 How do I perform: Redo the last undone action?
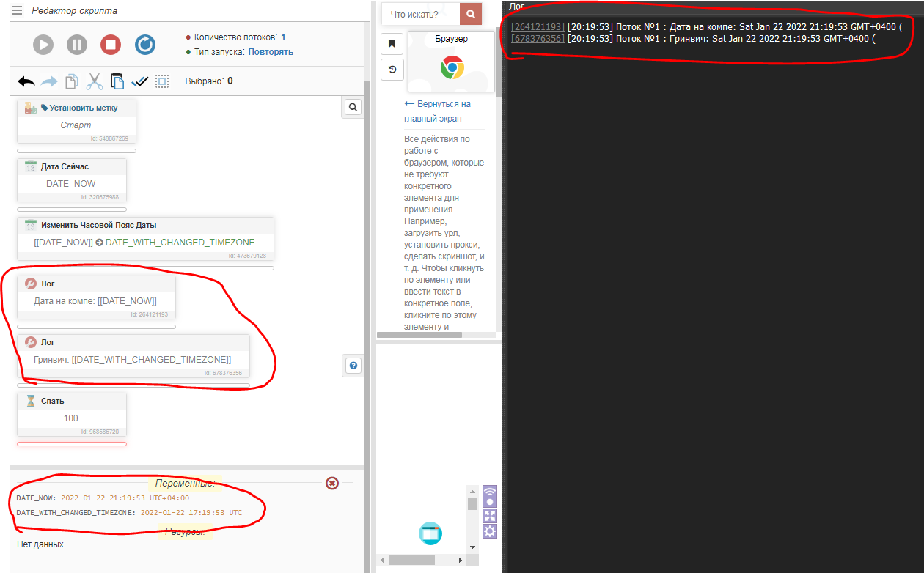49,81
